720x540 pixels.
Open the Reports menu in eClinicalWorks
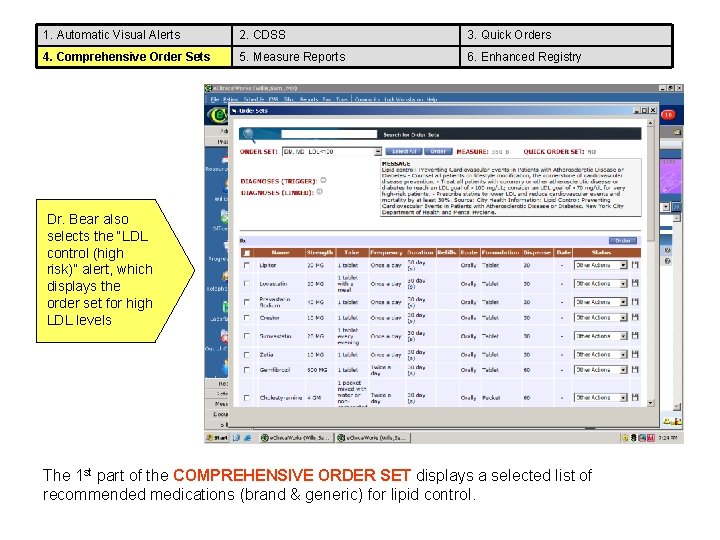point(308,99)
